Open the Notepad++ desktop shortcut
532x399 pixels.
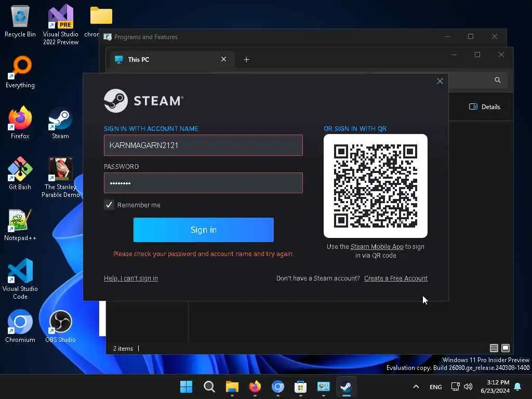tap(20, 224)
